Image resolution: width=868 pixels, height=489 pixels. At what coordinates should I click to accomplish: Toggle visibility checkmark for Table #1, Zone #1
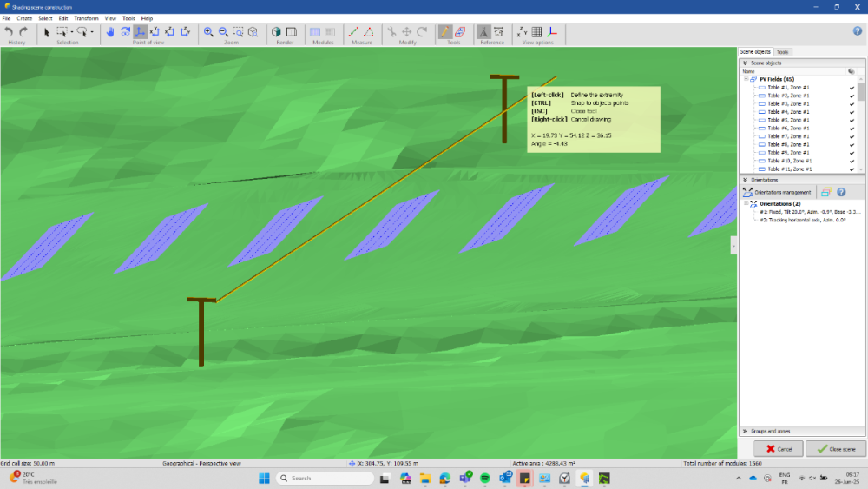(x=852, y=88)
